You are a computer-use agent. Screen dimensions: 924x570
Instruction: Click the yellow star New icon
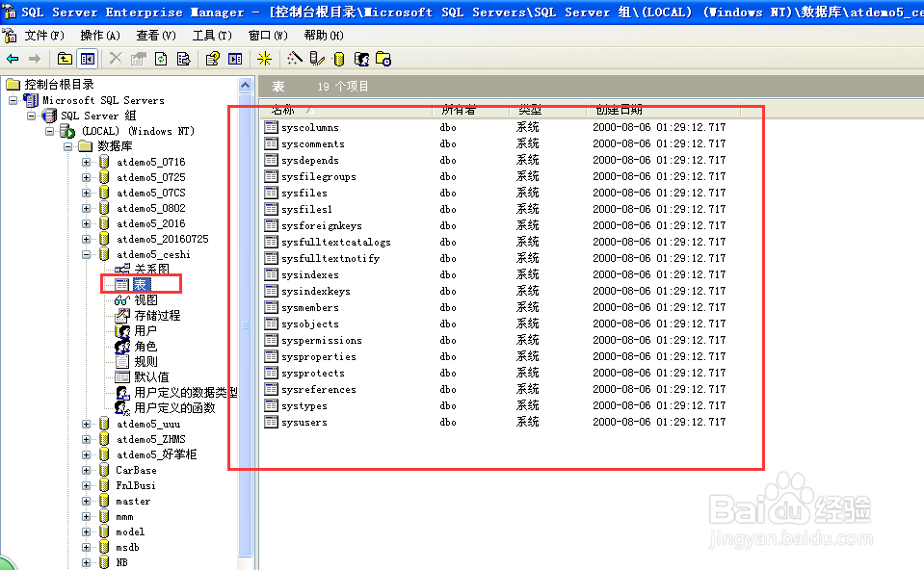pyautogui.click(x=265, y=59)
